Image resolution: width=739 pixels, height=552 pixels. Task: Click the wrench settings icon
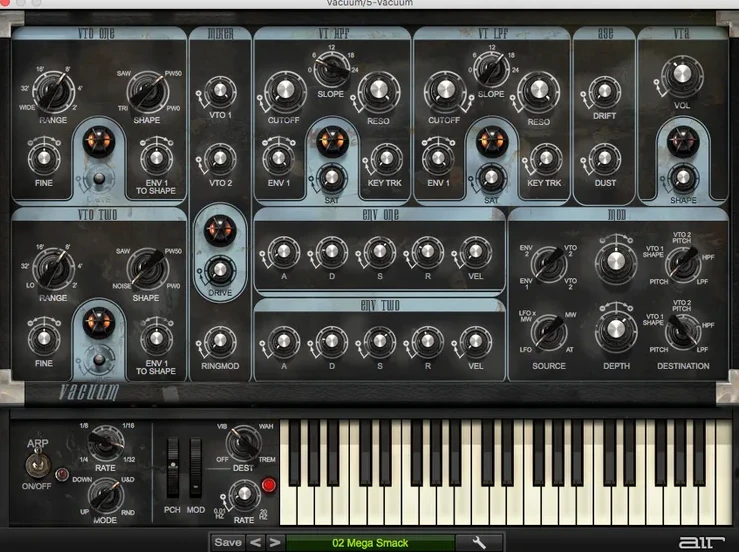pos(480,542)
